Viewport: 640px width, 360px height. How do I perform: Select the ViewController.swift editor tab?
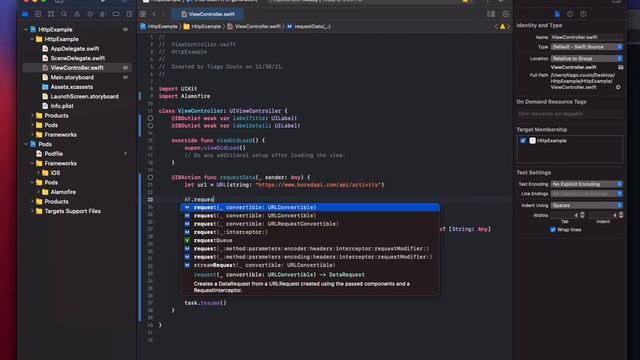coord(208,14)
